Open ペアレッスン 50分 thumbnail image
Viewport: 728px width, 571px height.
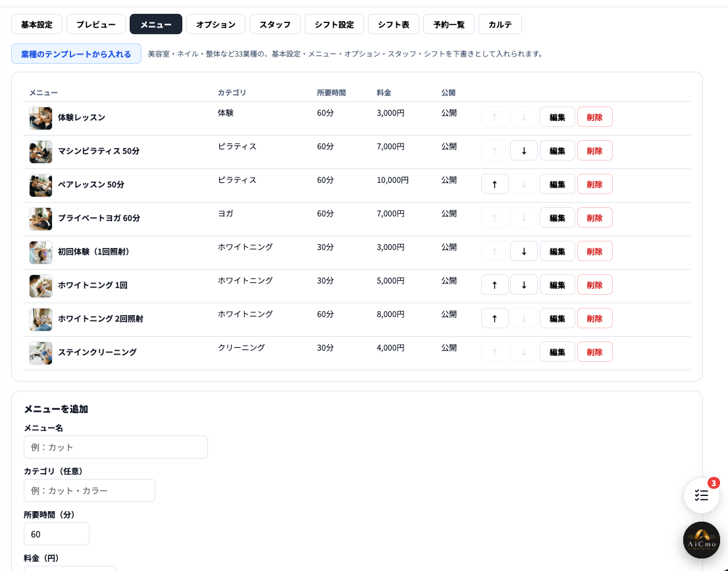click(x=41, y=185)
